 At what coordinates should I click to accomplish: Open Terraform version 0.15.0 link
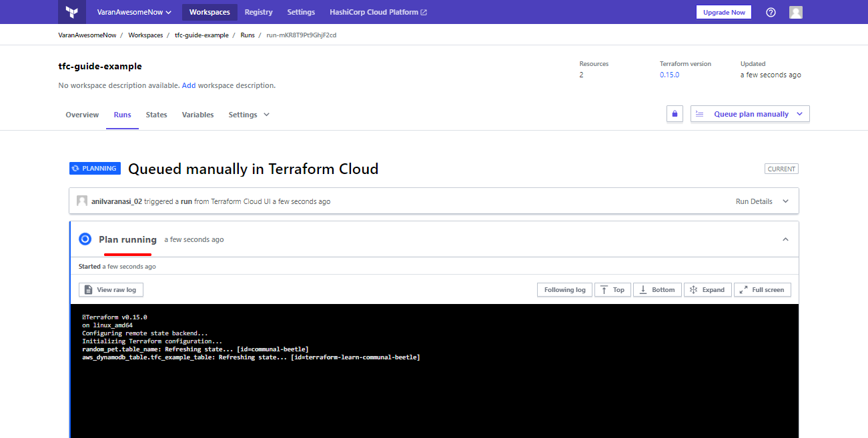click(x=669, y=75)
